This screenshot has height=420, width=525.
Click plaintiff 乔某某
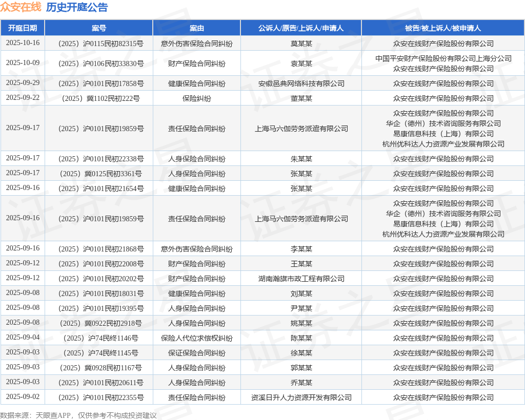(301, 383)
